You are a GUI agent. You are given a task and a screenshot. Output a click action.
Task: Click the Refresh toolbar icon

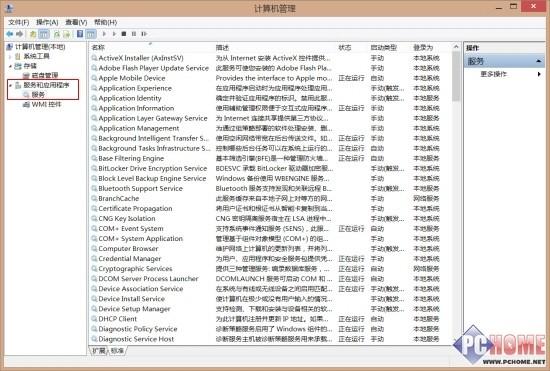point(57,34)
